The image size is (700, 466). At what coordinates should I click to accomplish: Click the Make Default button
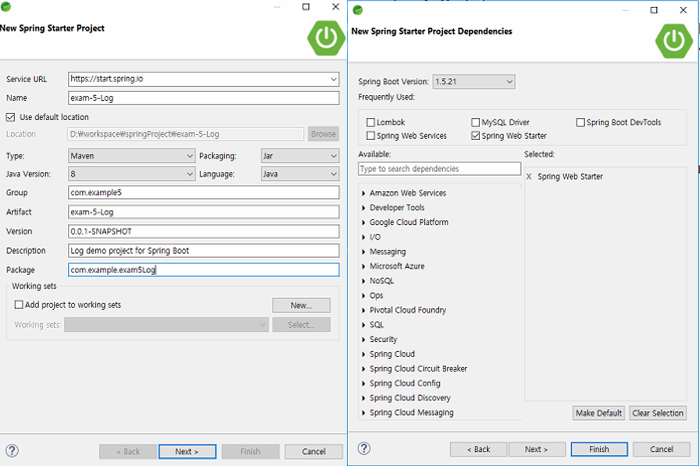click(599, 413)
